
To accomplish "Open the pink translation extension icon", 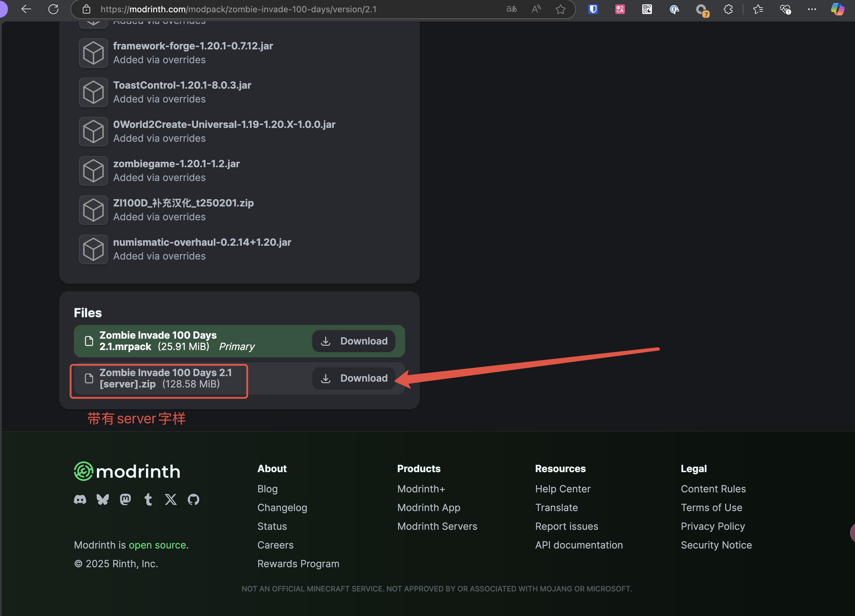I will click(620, 9).
